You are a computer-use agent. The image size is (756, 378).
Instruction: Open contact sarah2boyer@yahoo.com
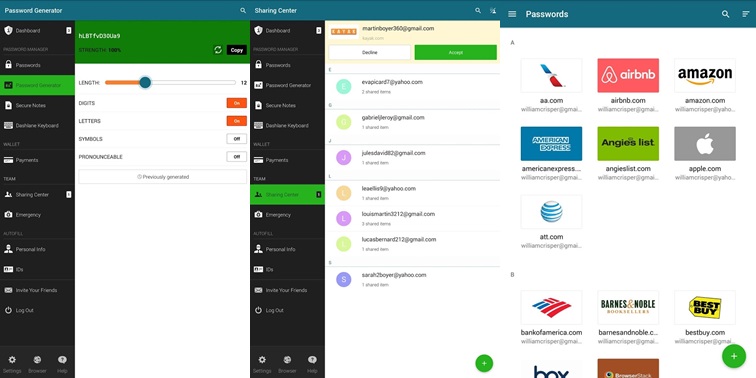[x=413, y=280]
